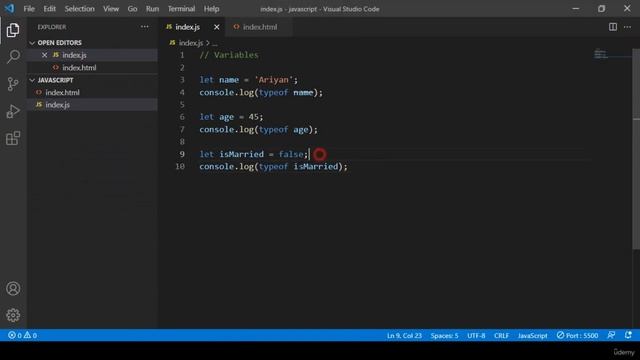
Task: Select index.js in Open Editors list
Action: [92, 55]
